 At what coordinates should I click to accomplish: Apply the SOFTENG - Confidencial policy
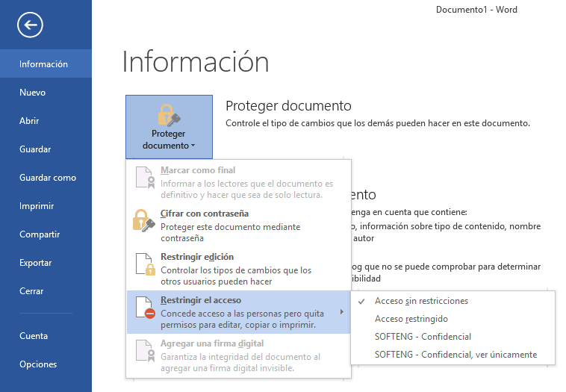(x=423, y=337)
